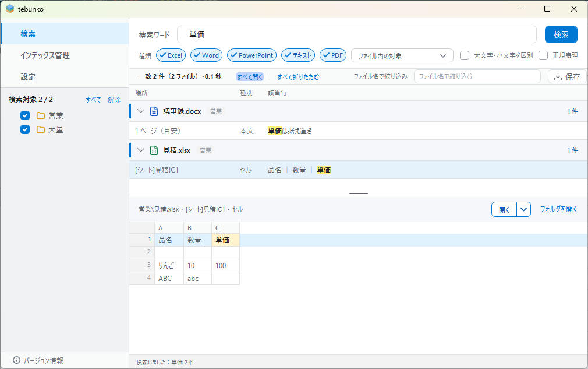Viewport: 588px width, 369px height.
Task: Toggle the Word file type filter
Action: (207, 55)
